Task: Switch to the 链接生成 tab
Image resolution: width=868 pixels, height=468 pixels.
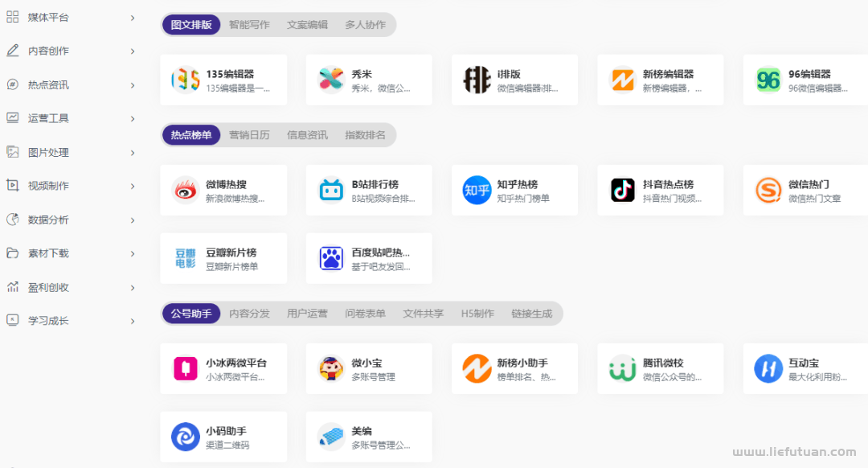Action: 531,313
